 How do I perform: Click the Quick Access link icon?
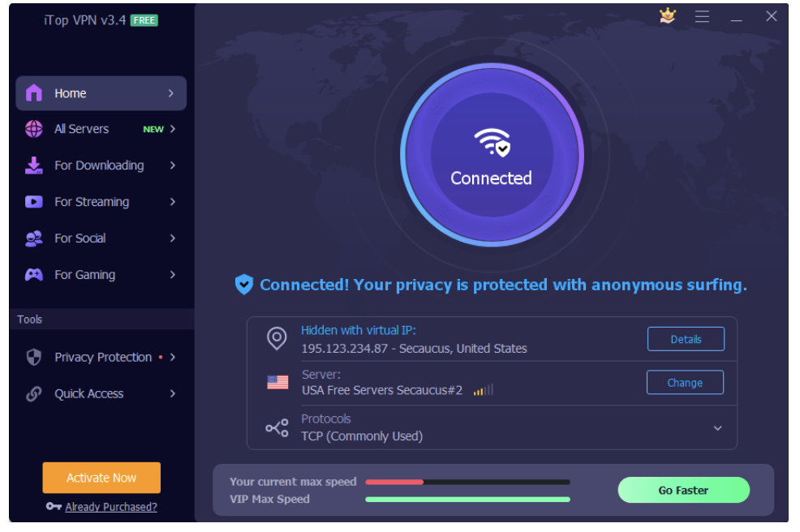coord(34,394)
